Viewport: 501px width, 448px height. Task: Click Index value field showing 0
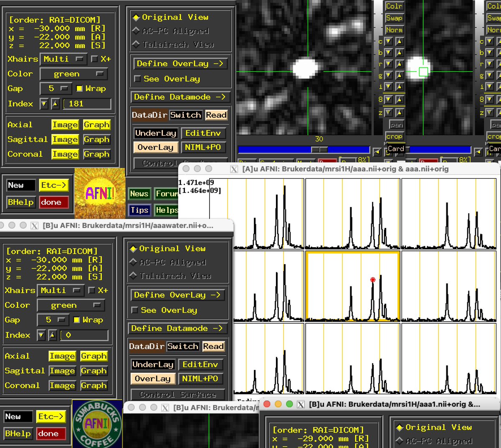[x=84, y=335]
